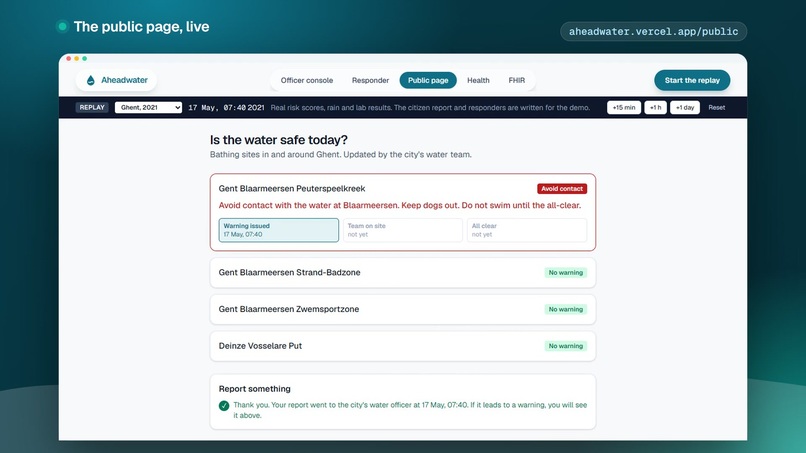
Task: Click the '17 May, 07:40 2021' replay timestamp
Action: coord(226,107)
